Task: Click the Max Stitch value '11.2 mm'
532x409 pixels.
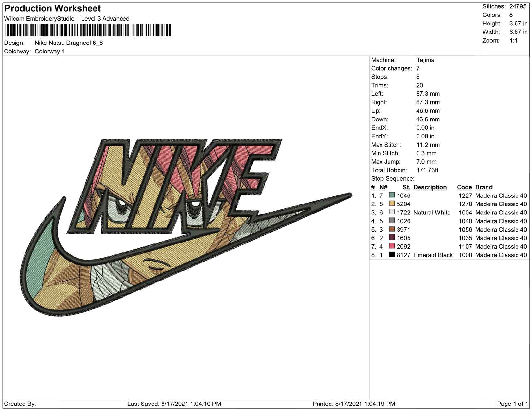Action: pos(428,145)
